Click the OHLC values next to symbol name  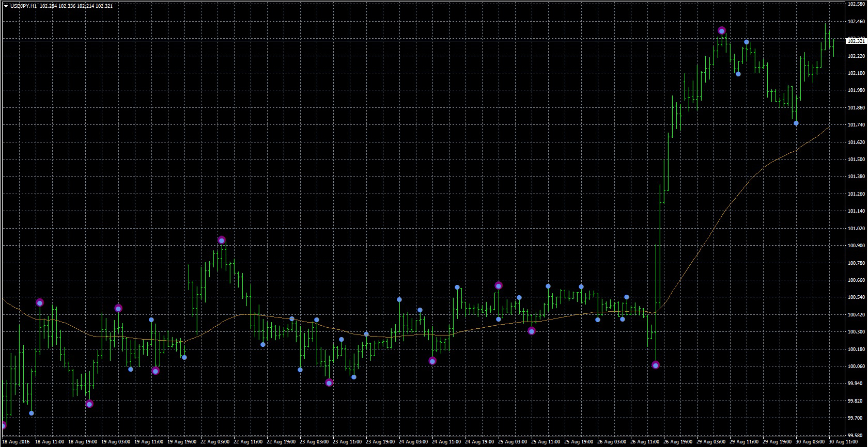point(76,6)
